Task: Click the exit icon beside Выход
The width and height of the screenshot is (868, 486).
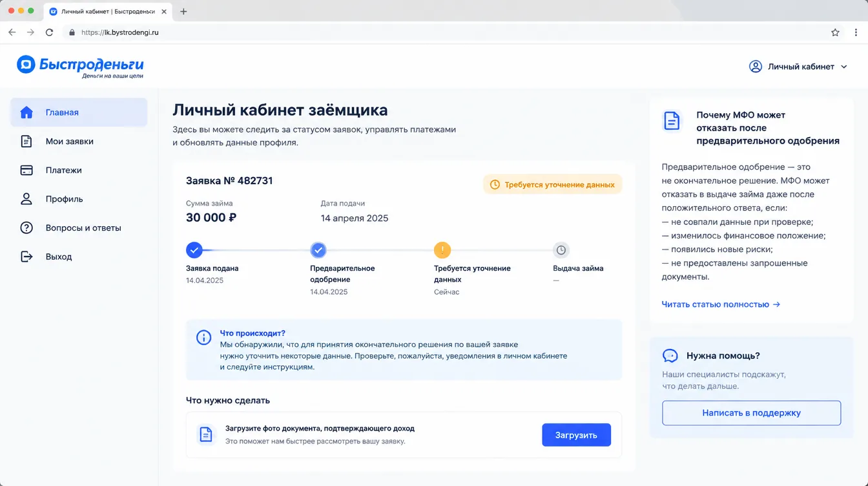Action: point(26,257)
